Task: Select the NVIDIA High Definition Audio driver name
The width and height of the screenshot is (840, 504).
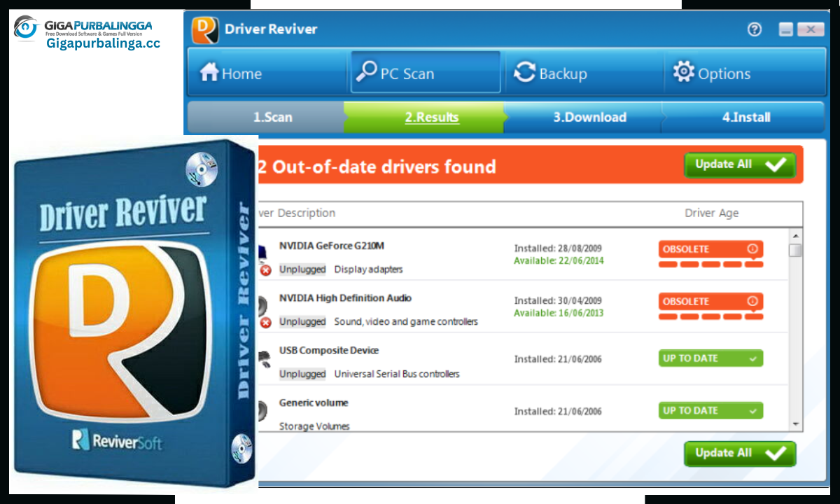Action: coord(346,298)
